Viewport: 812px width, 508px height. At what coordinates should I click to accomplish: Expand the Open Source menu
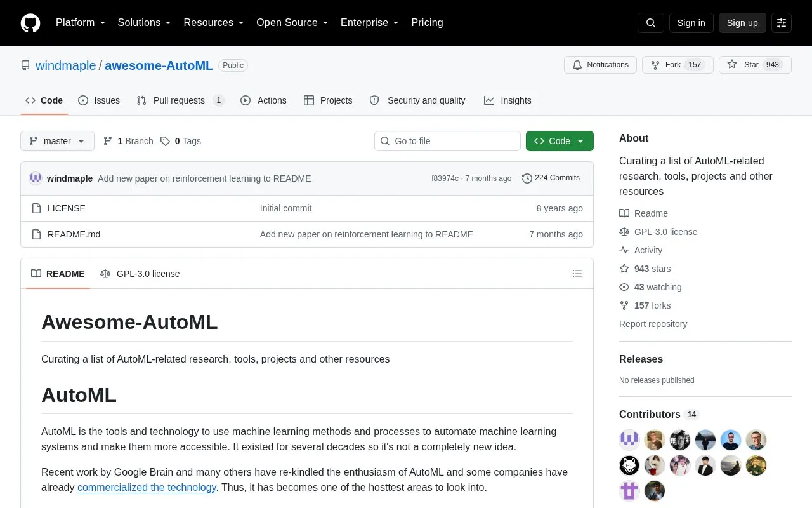[292, 23]
